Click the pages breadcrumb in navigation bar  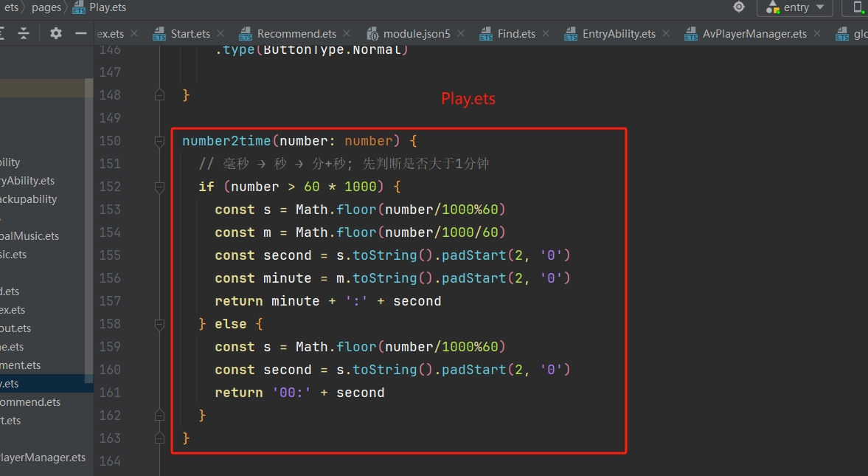(x=46, y=7)
